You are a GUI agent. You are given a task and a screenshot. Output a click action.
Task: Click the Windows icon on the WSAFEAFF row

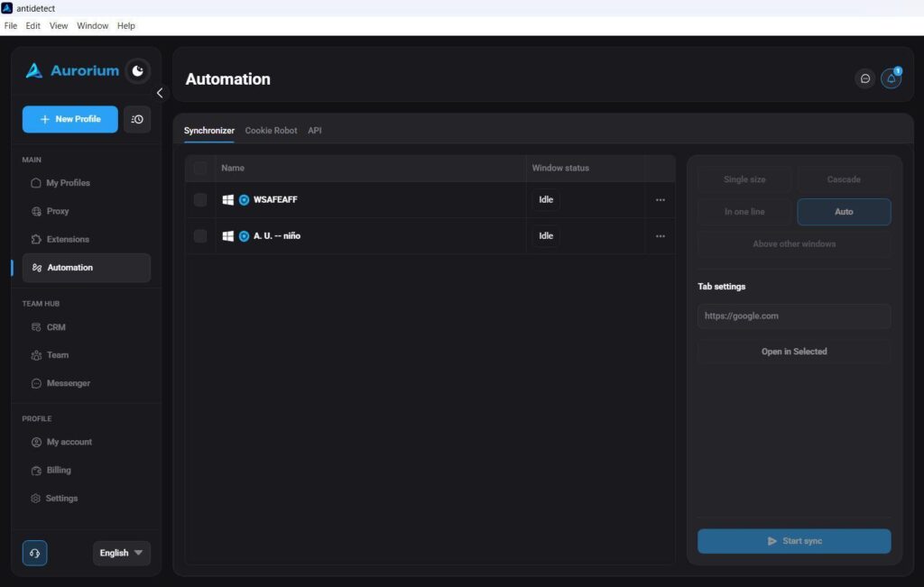click(x=227, y=199)
